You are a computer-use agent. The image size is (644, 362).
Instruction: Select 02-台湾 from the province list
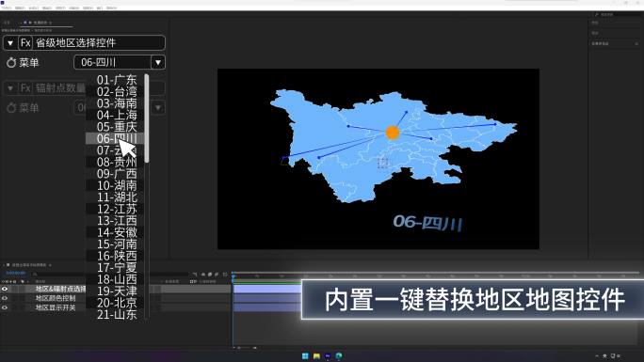click(116, 91)
